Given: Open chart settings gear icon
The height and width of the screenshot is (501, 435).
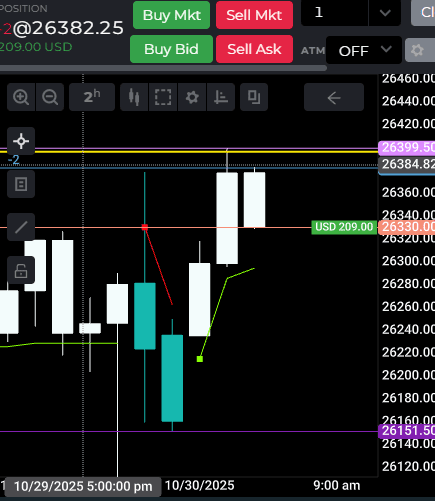Looking at the screenshot, I should tap(192, 97).
